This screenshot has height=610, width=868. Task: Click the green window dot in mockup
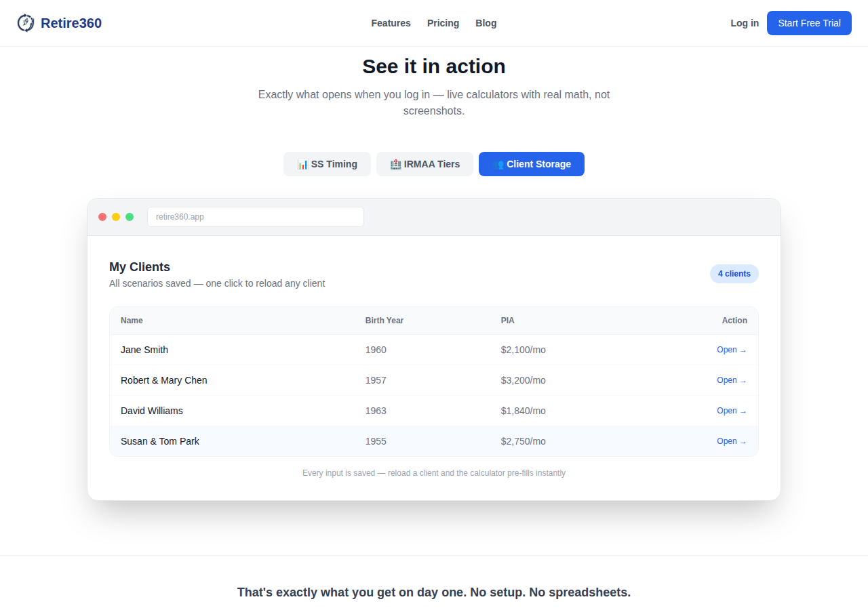[130, 217]
